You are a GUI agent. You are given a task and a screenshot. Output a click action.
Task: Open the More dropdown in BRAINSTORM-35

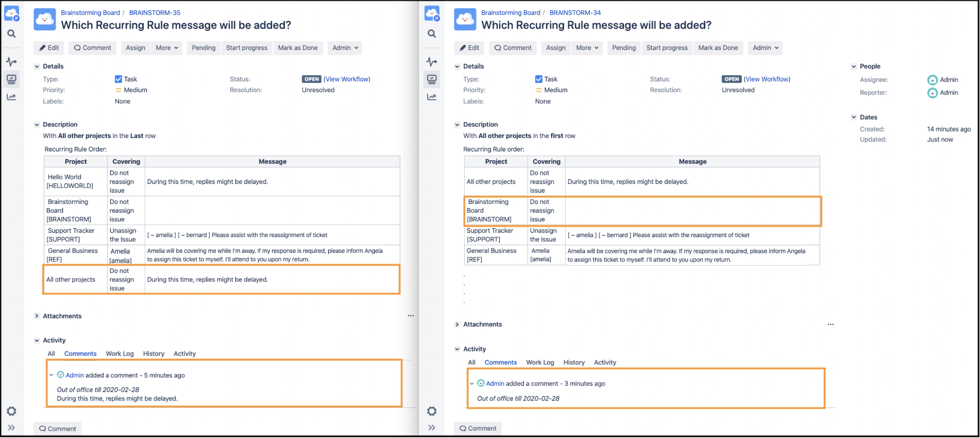(166, 48)
